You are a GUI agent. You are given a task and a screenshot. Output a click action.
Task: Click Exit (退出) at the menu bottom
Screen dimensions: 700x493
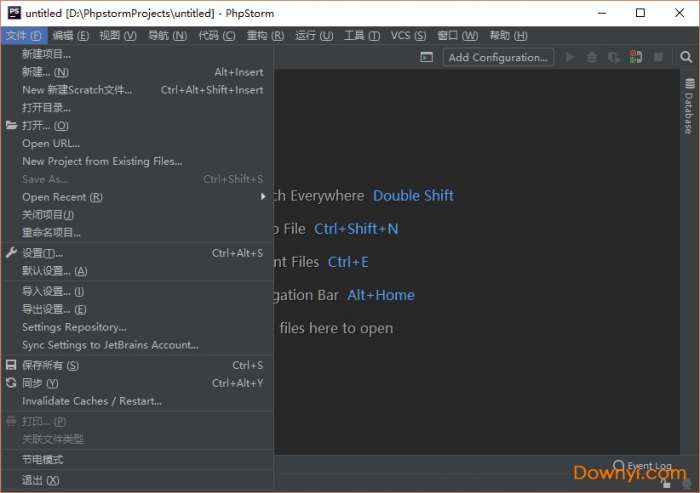click(40, 480)
